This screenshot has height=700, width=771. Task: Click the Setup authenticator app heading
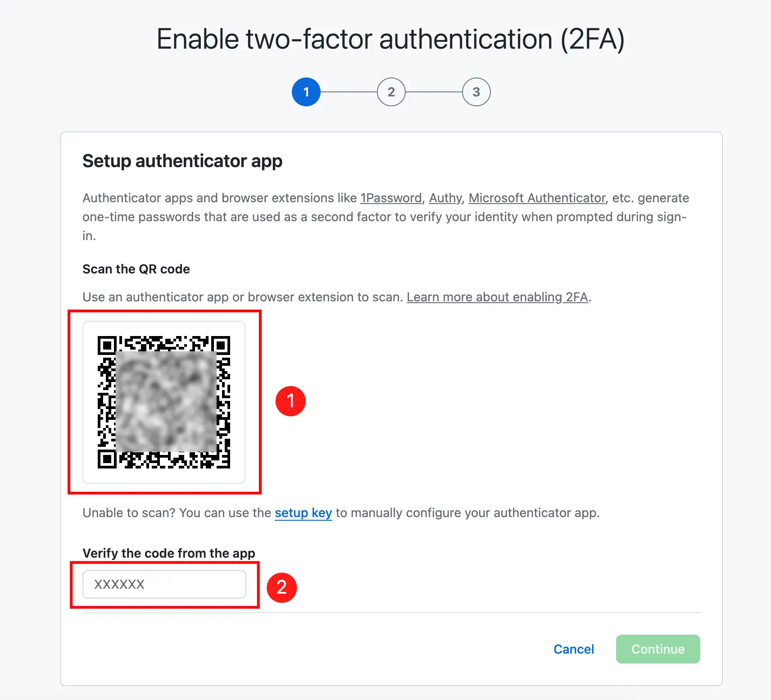pos(182,161)
